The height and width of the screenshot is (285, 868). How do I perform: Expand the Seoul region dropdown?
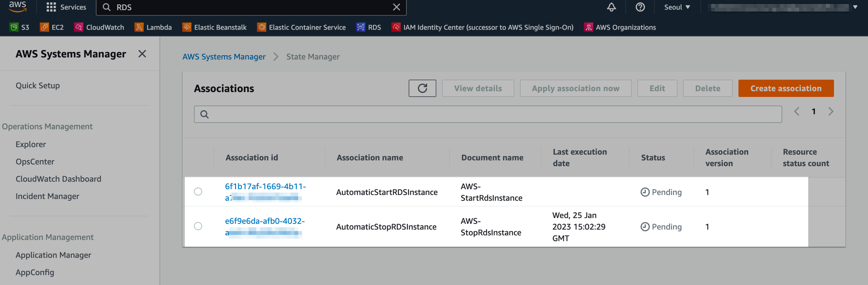point(677,7)
